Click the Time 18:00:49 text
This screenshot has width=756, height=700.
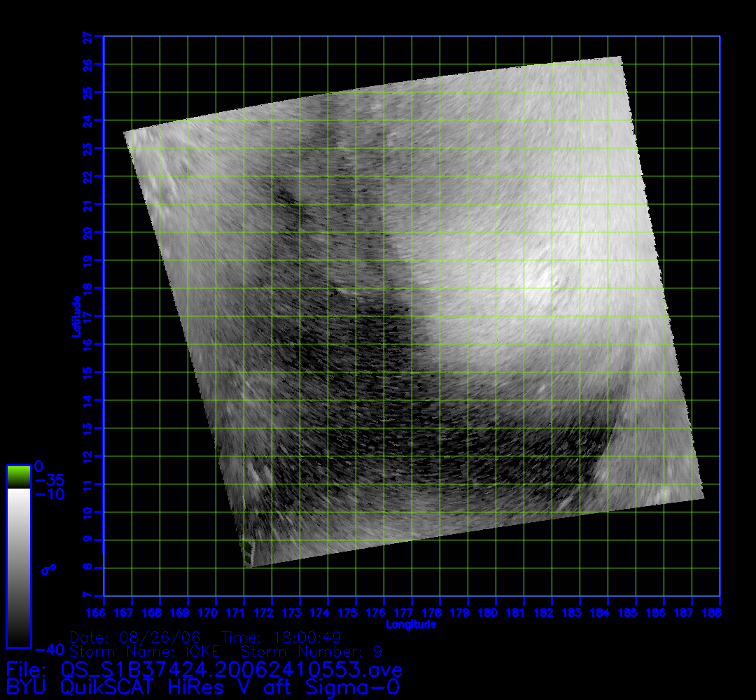click(281, 638)
